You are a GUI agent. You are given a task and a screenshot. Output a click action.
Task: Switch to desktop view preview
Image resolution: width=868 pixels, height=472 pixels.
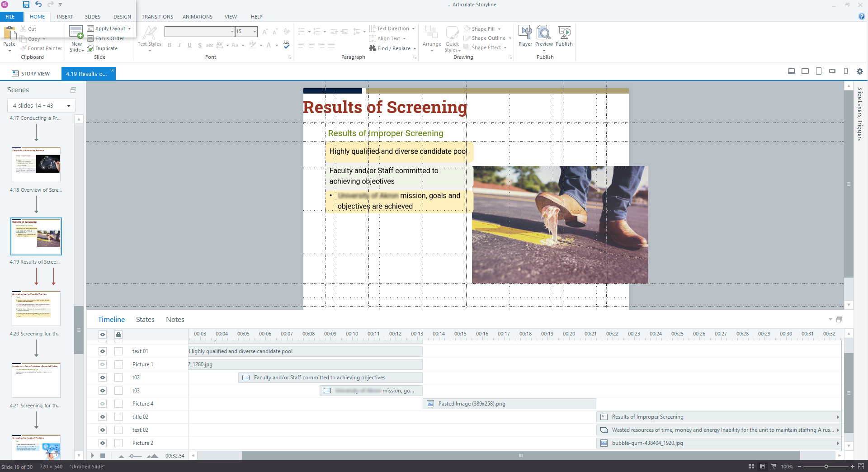tap(792, 71)
